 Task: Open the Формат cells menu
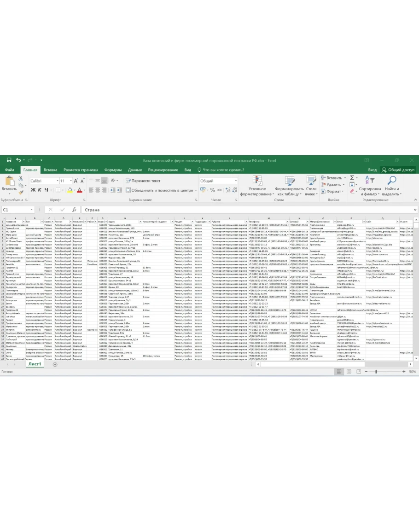click(x=332, y=191)
